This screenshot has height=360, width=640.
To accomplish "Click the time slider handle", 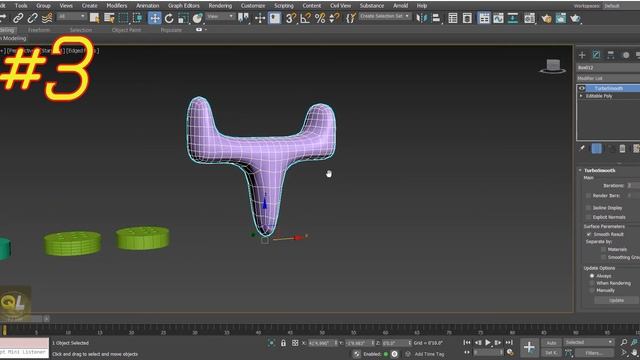I will coord(4,329).
